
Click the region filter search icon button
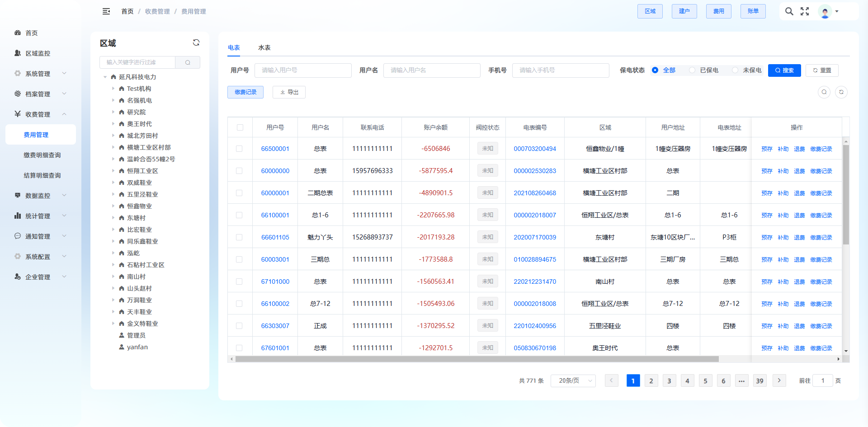click(188, 62)
